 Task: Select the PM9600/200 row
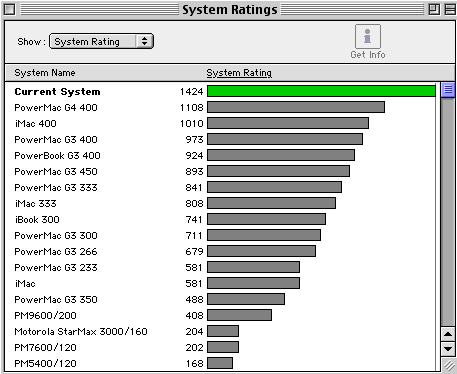(x=221, y=315)
